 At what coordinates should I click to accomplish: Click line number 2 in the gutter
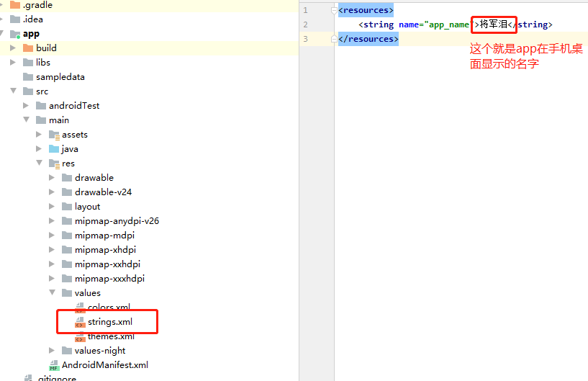coord(306,24)
